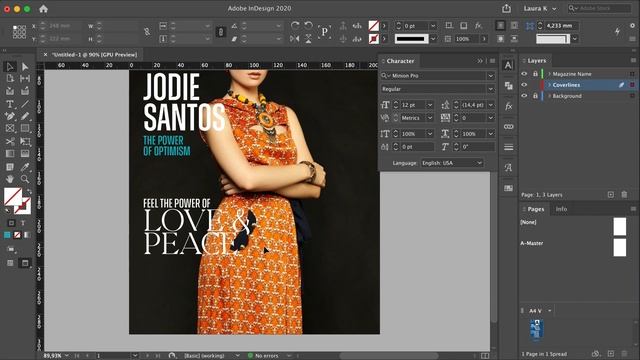Select the Pen tool

10,116
